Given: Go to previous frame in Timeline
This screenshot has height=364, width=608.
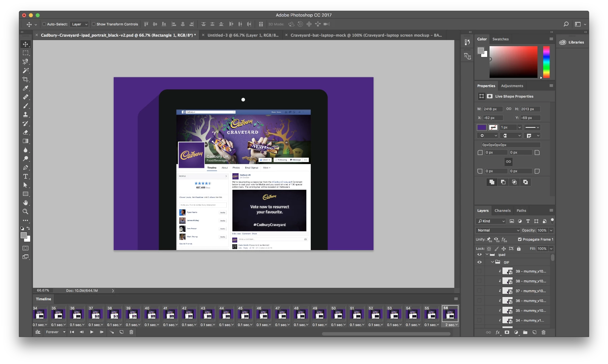Looking at the screenshot, I should (82, 332).
